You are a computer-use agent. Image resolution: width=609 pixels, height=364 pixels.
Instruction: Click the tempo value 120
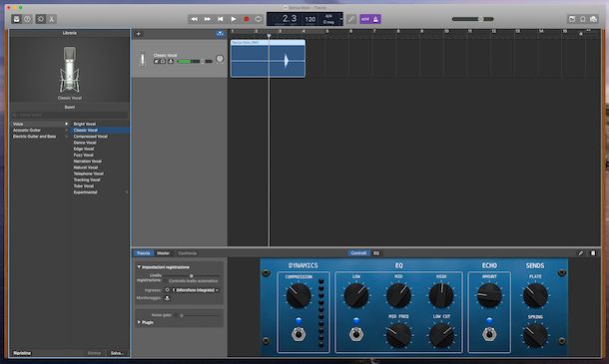(x=309, y=19)
